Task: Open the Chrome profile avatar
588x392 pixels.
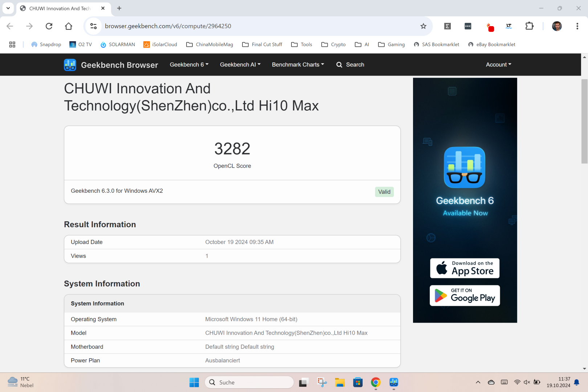Action: pyautogui.click(x=557, y=26)
